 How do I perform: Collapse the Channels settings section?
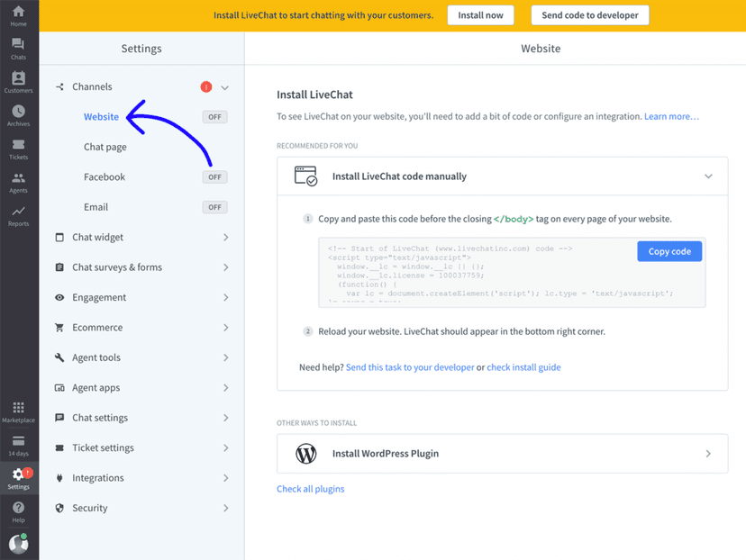coord(225,87)
